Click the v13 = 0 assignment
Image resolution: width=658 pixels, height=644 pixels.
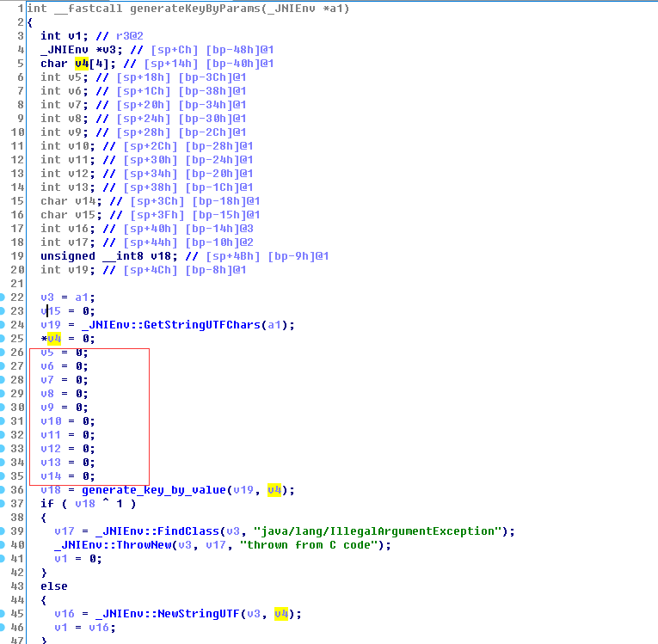[68, 463]
